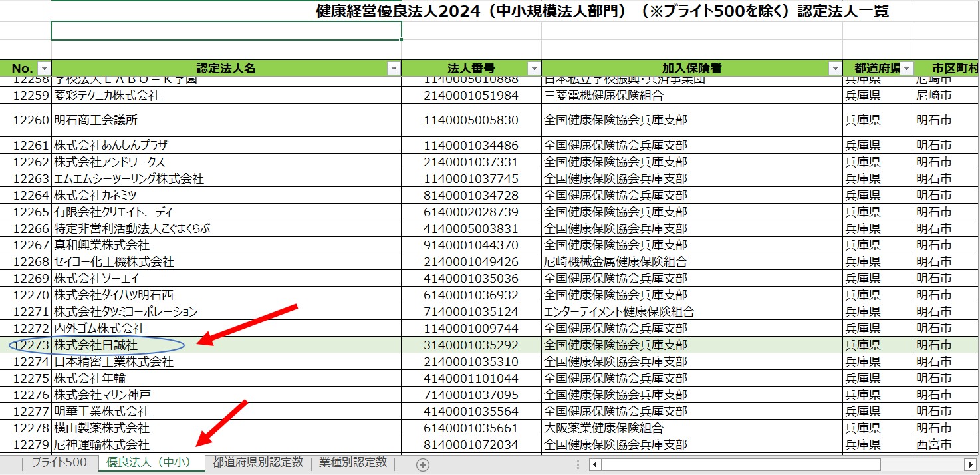Select cell 菱彩テクニカ株式会社
Screen dimensions: 980x475
pos(227,96)
